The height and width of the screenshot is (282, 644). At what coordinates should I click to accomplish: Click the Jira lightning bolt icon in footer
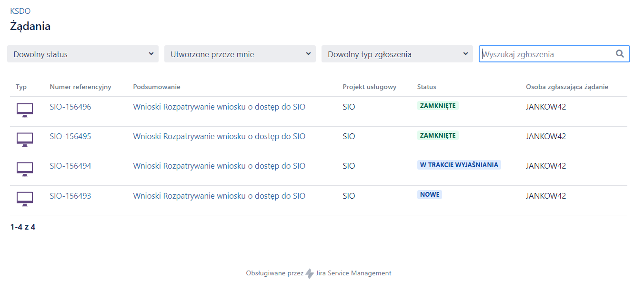click(x=310, y=273)
